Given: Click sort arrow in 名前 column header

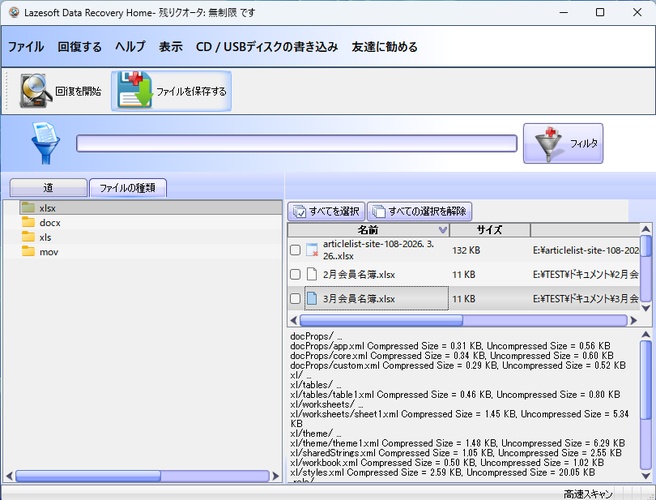Looking at the screenshot, I should [x=443, y=230].
